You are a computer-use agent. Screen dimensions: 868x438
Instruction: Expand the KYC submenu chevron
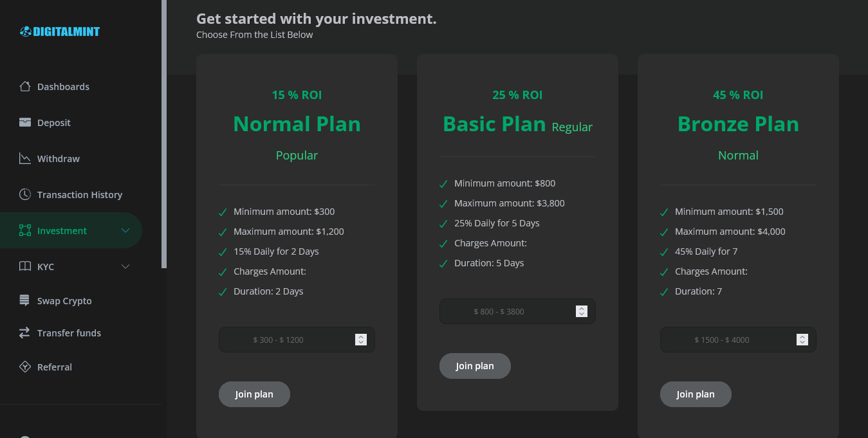pyautogui.click(x=125, y=266)
